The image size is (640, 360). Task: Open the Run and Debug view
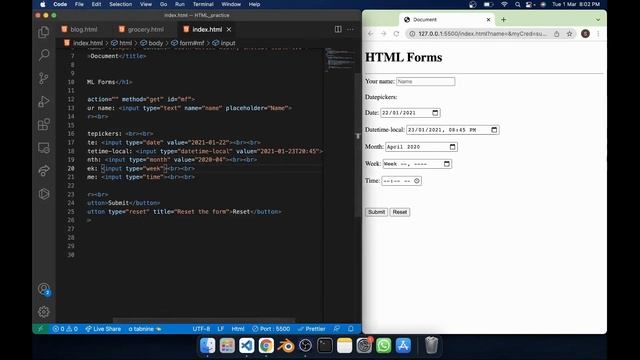[44, 101]
